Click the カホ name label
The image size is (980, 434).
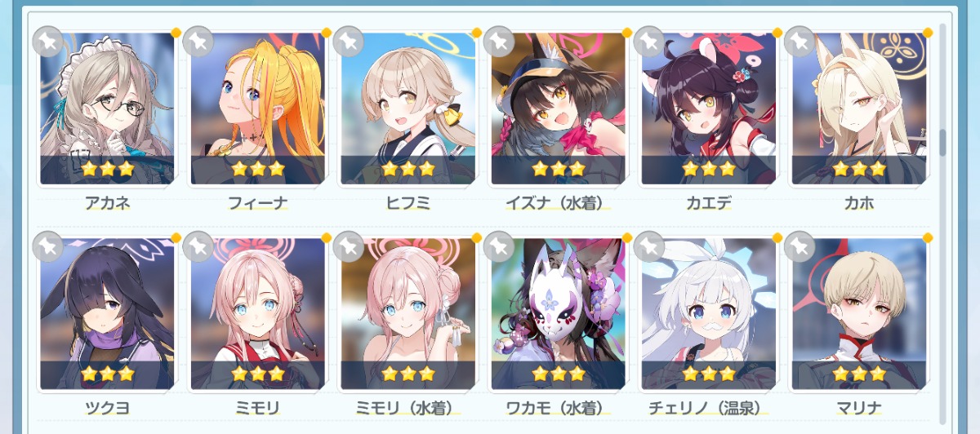coord(858,204)
